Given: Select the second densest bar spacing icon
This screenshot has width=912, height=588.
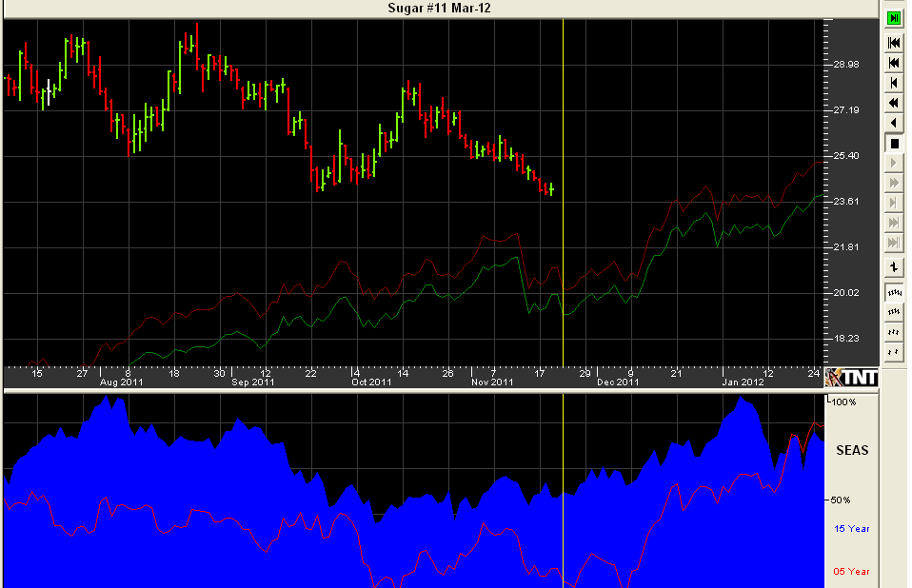Looking at the screenshot, I should point(894,313).
